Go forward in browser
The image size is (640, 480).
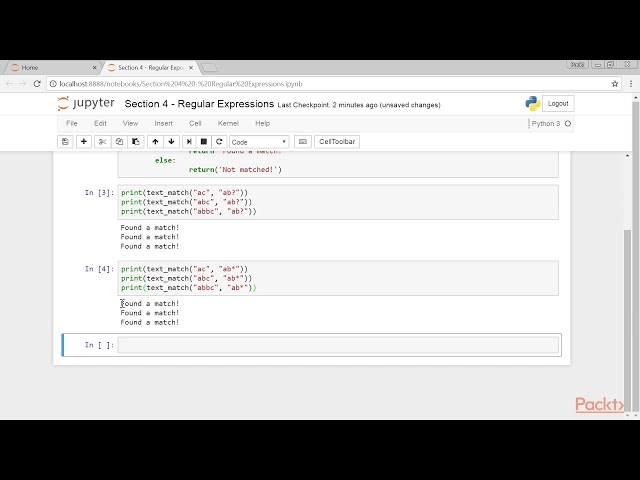click(x=23, y=84)
